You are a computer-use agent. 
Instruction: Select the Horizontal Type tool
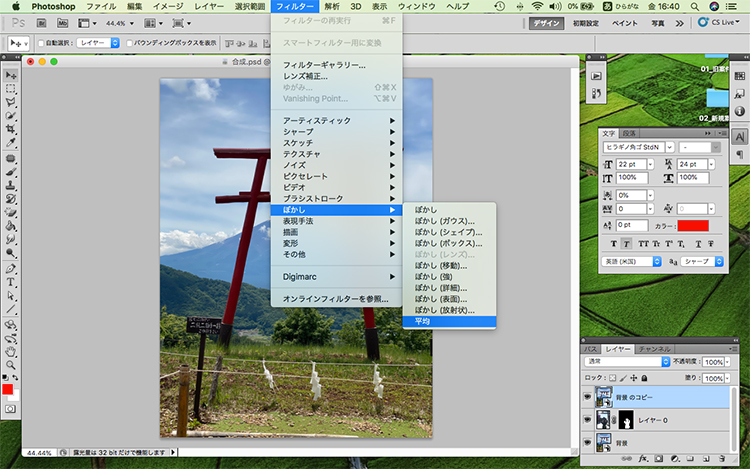click(x=11, y=282)
